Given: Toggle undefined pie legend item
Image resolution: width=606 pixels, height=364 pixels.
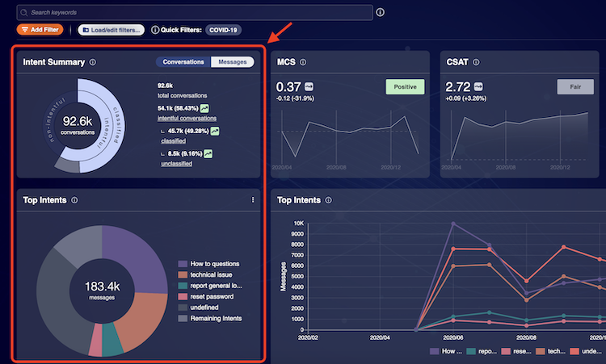Looking at the screenshot, I should pos(198,308).
